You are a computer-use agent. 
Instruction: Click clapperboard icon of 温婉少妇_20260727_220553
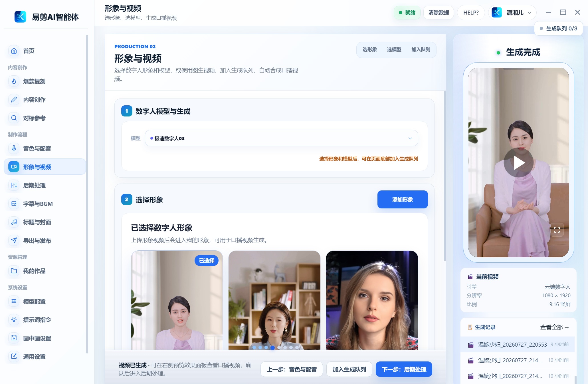coord(471,345)
